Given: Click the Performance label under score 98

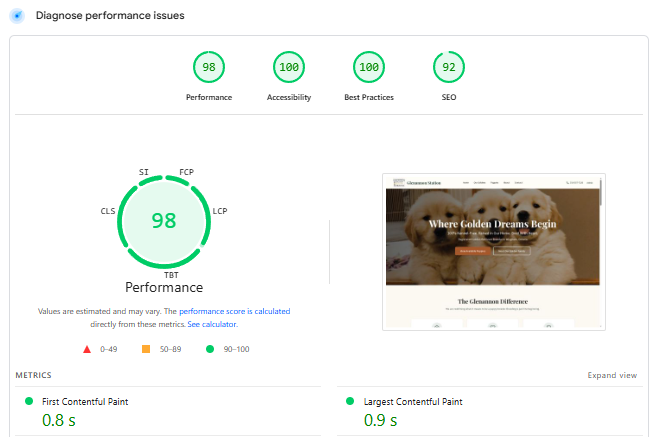Looking at the screenshot, I should (x=209, y=97).
